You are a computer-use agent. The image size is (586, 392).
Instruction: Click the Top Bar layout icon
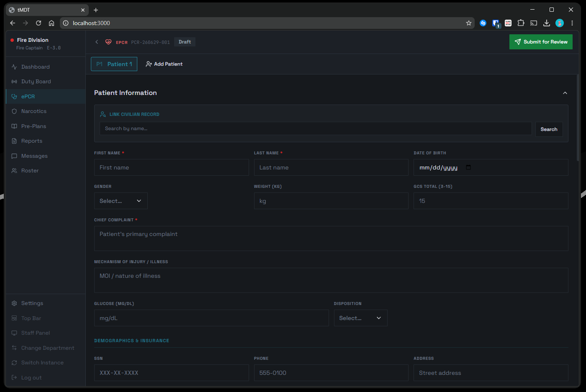point(14,318)
